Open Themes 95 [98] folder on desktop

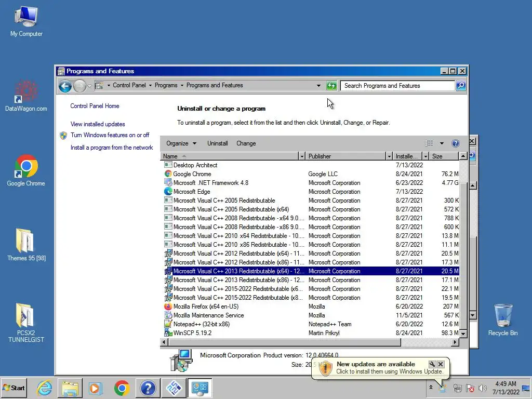click(x=26, y=245)
